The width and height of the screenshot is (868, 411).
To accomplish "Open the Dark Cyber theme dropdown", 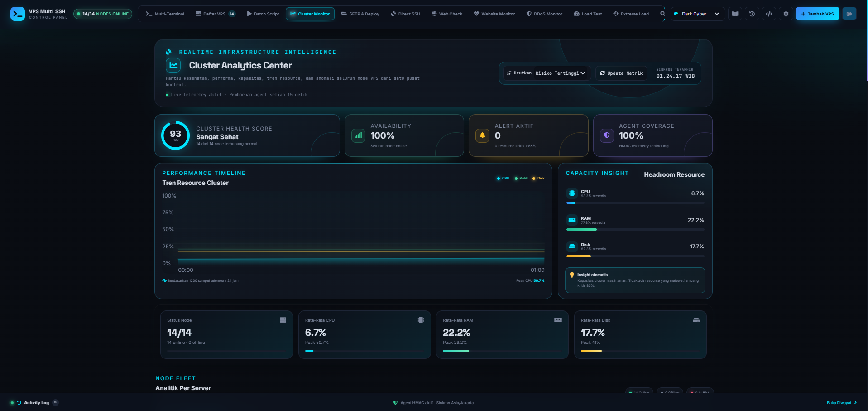I will [x=698, y=14].
